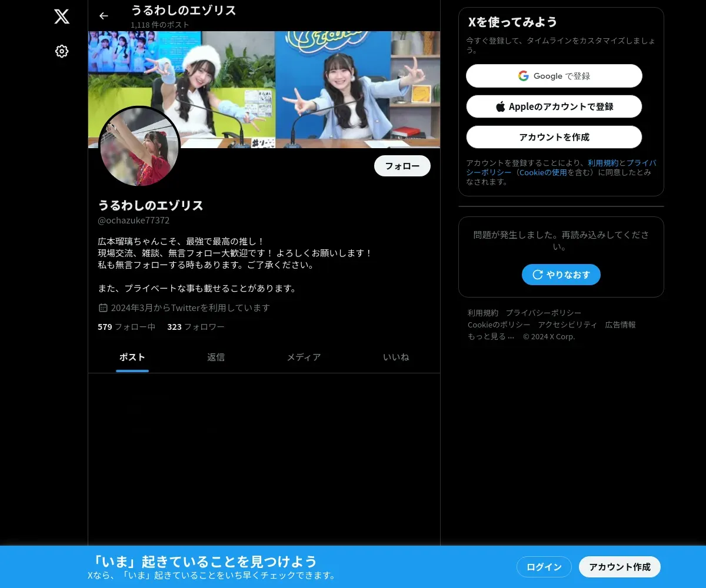706x588 pixels.
Task: Click アカウント作成 button in bottom banner
Action: (620, 567)
